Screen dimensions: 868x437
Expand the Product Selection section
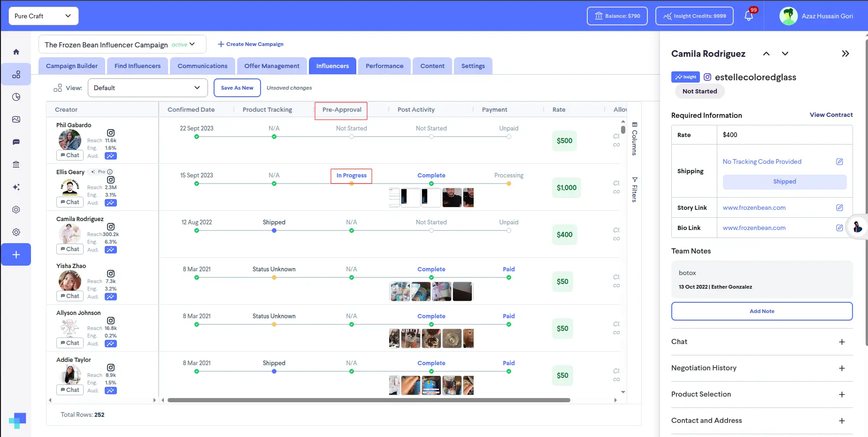click(x=842, y=395)
